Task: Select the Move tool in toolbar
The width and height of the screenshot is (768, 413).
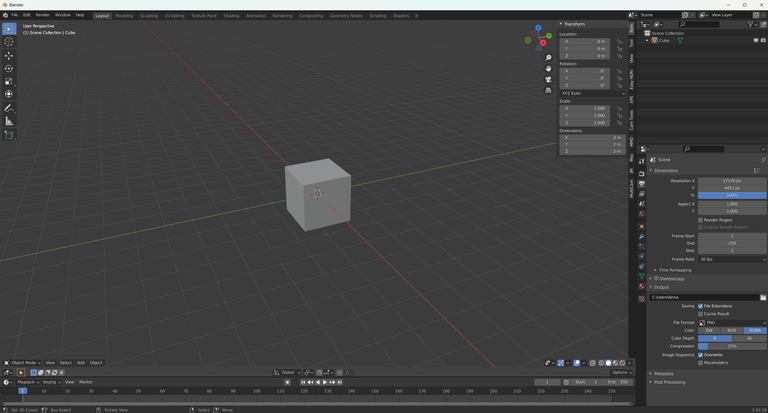Action: click(9, 56)
